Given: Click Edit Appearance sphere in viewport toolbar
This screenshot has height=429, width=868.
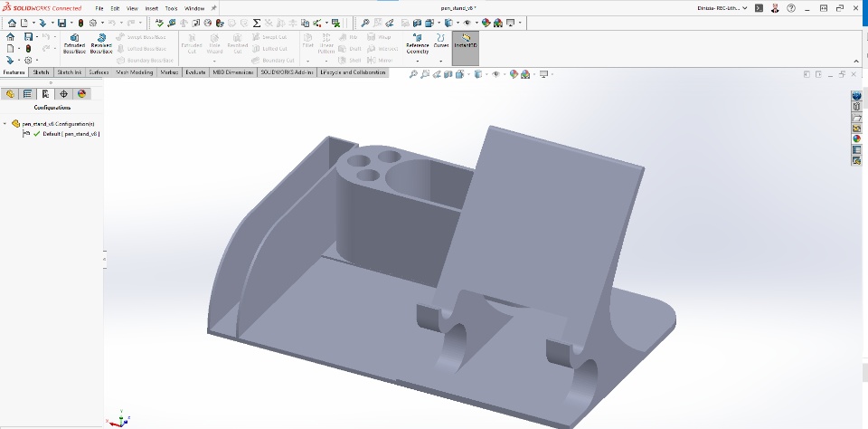Looking at the screenshot, I should coord(514,74).
